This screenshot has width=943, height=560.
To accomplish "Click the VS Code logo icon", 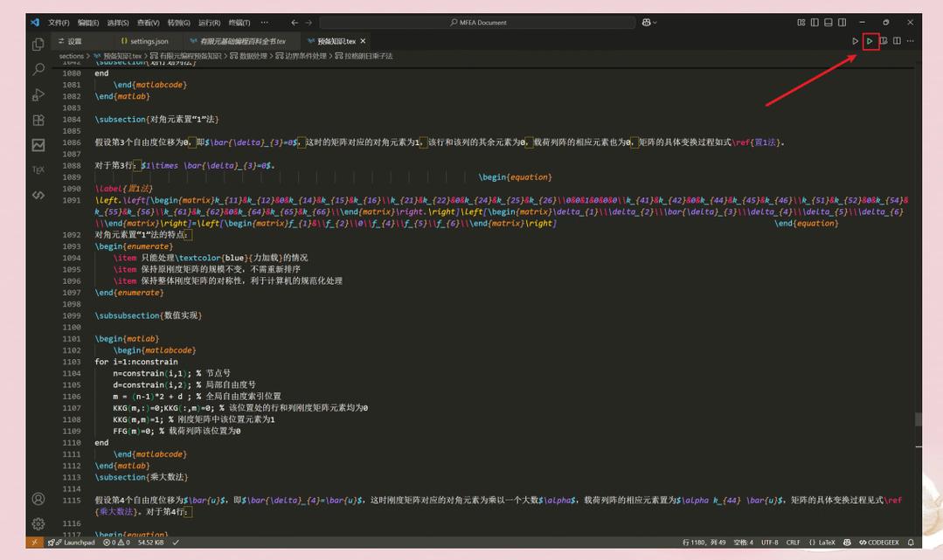I will (x=35, y=22).
